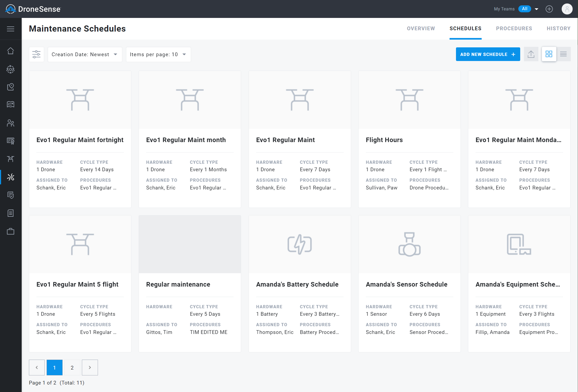
Task: Toggle the All teams pill
Action: (524, 9)
